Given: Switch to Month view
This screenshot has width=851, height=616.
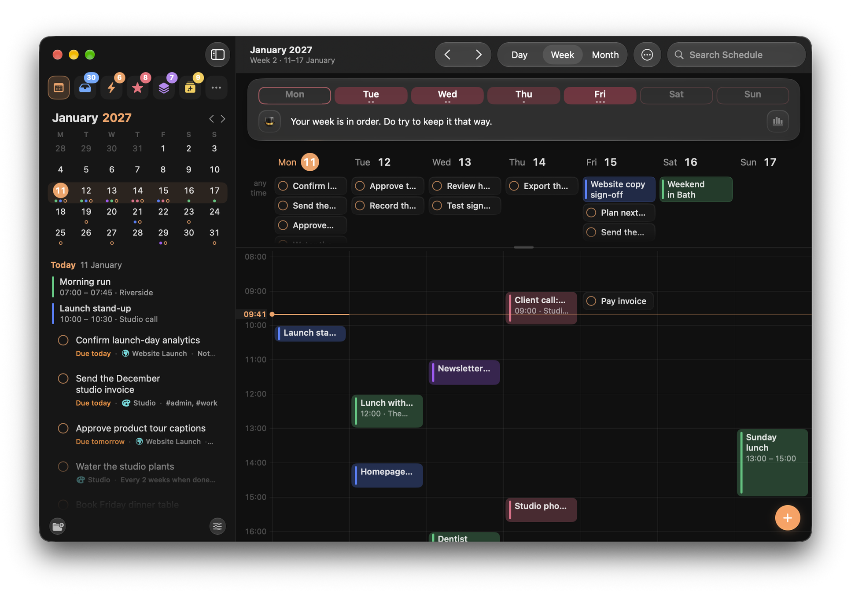Looking at the screenshot, I should pos(605,55).
